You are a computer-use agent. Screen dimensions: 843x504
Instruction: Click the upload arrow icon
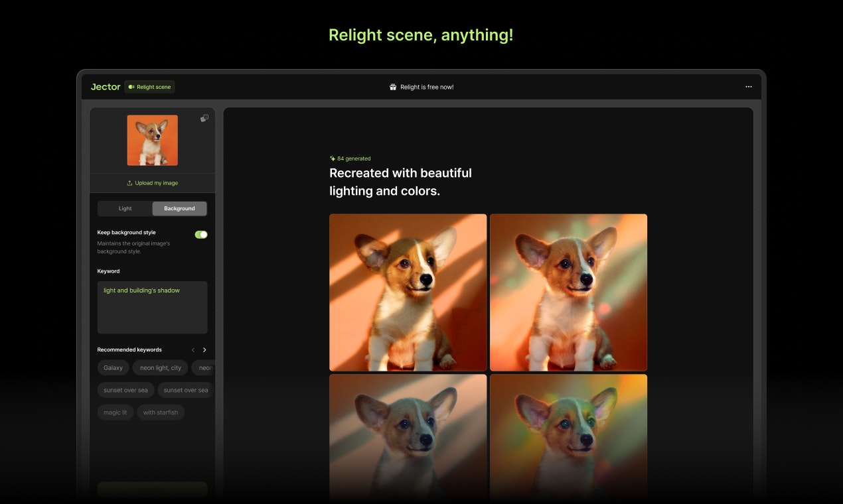tap(130, 183)
